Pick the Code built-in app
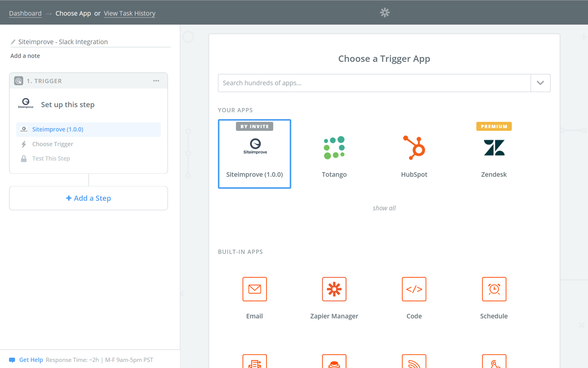The image size is (588, 368). point(414,289)
